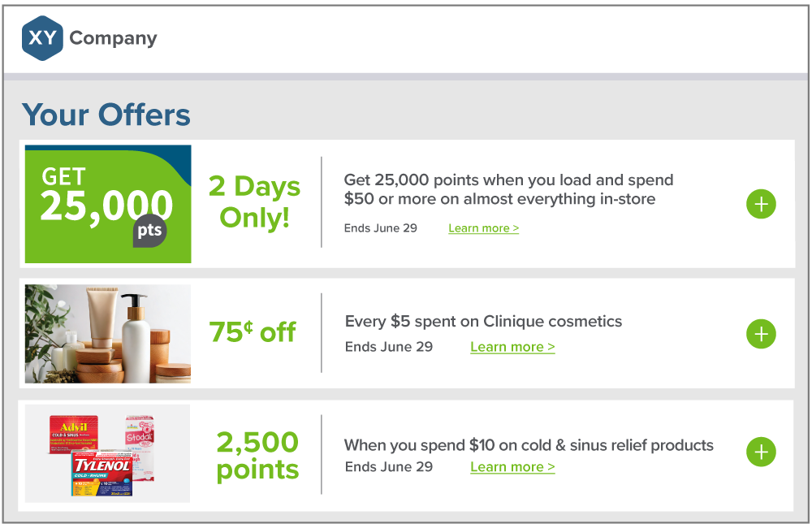Screen dimensions: 812x524
Task: Load the Clinique cosmetics offer using plus icon
Action: 761,334
